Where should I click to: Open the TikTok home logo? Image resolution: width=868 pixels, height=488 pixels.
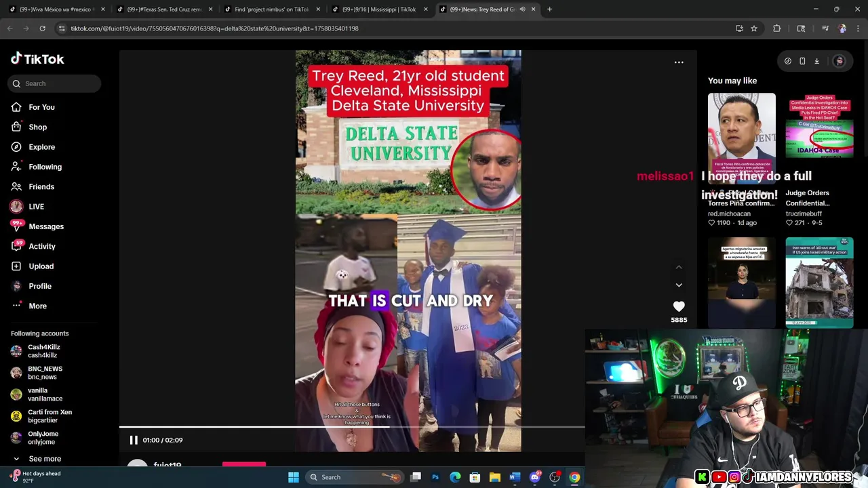click(x=37, y=59)
